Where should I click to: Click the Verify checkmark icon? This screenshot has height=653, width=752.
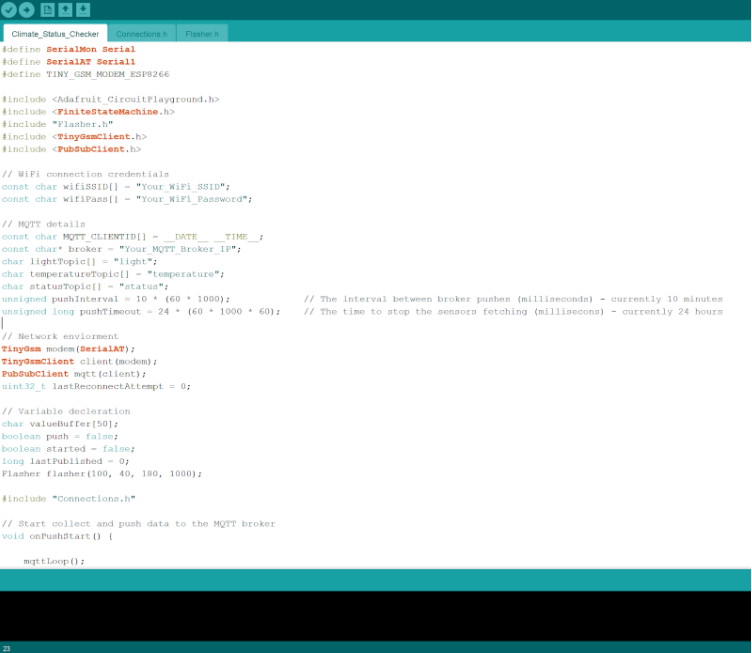point(9,10)
